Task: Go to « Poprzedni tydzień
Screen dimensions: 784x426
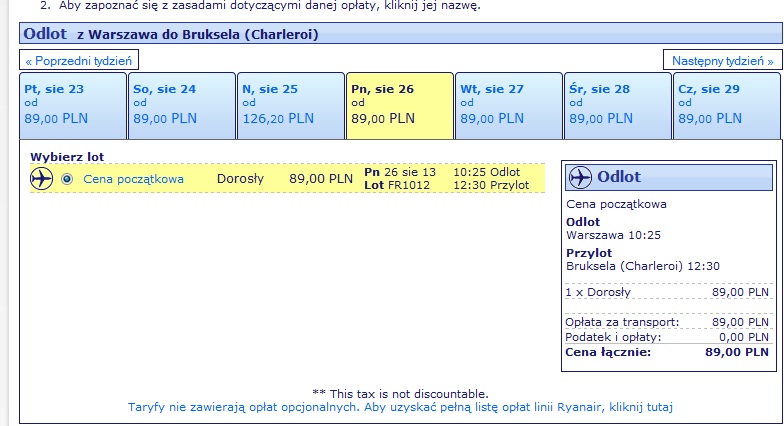Action: tap(79, 61)
